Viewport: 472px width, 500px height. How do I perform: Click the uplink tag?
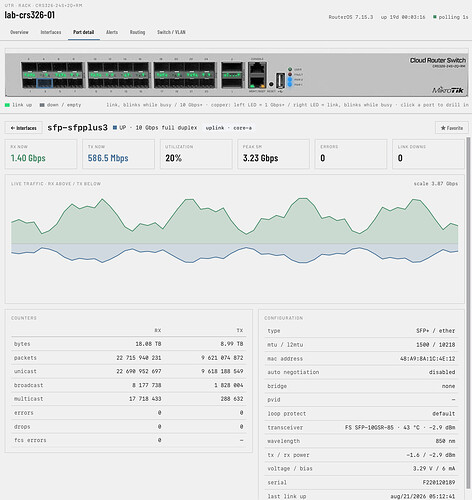click(215, 128)
